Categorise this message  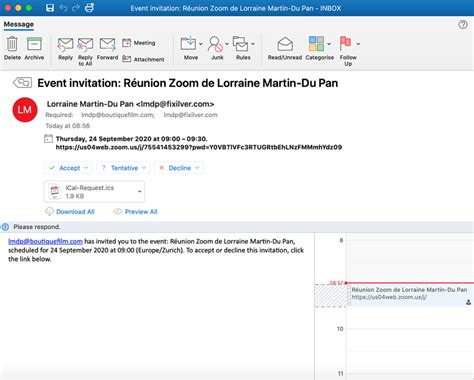click(316, 44)
